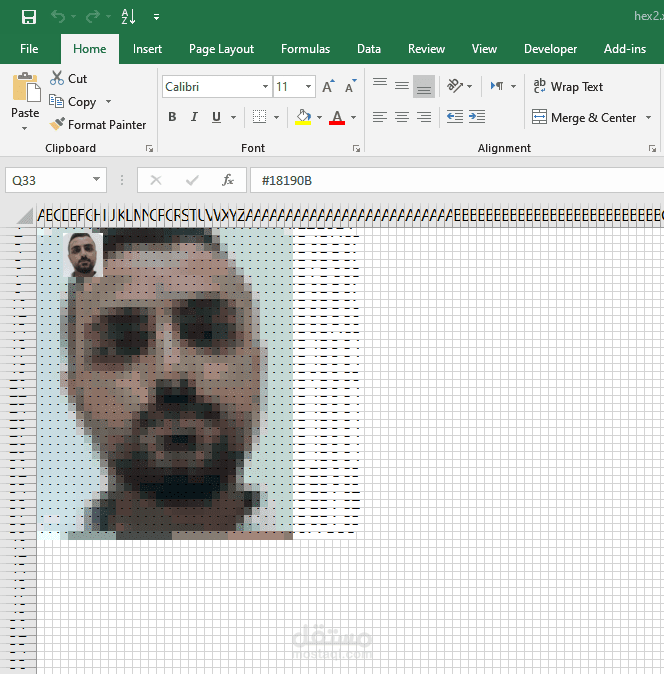Viewport: 664px width, 674px height.
Task: Expand the Name Box dropdown arrow
Action: [x=97, y=180]
